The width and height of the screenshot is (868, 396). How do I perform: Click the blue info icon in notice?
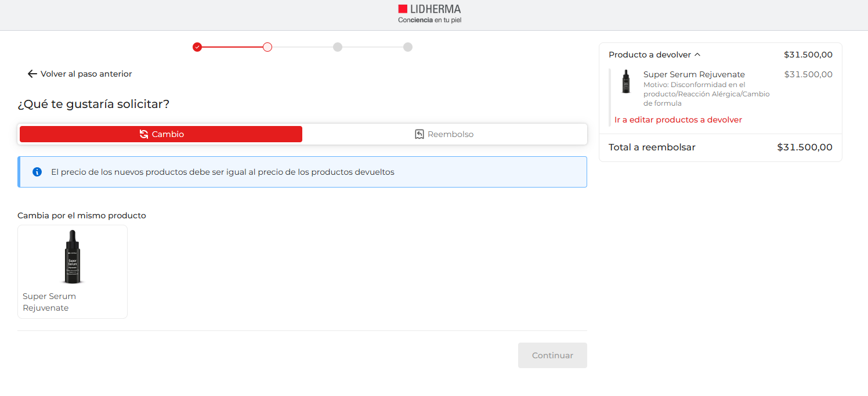[x=37, y=172]
